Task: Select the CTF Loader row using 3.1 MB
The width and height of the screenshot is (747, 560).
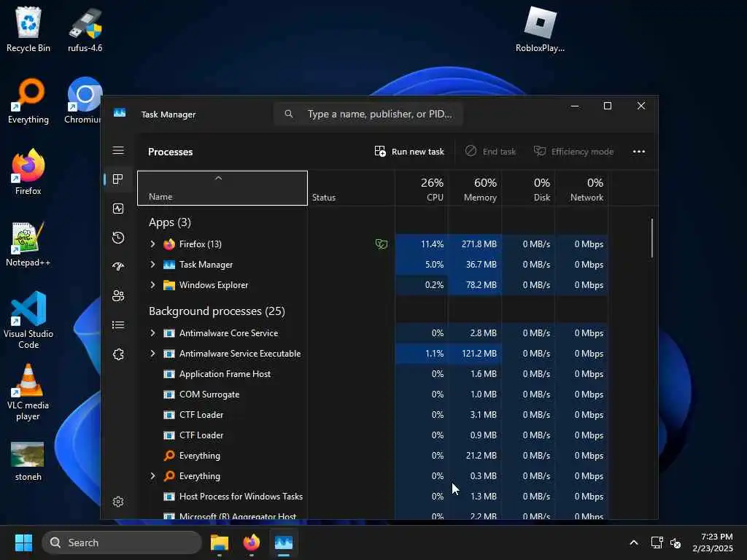Action: pyautogui.click(x=373, y=415)
